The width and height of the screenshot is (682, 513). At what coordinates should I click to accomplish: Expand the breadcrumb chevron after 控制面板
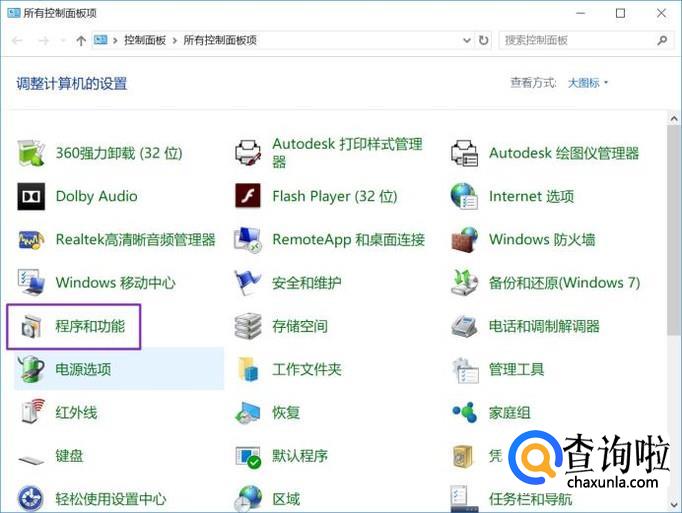pos(175,40)
